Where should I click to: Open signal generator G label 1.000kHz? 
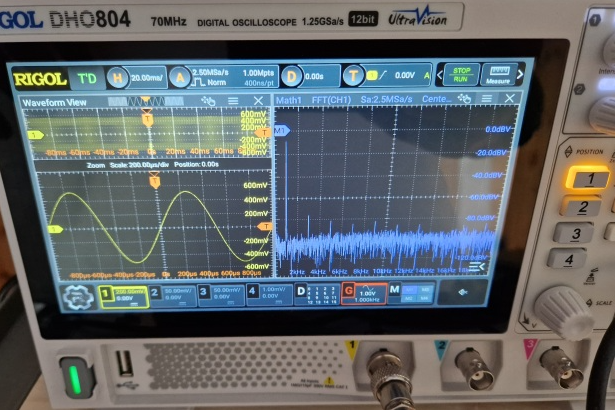(364, 293)
